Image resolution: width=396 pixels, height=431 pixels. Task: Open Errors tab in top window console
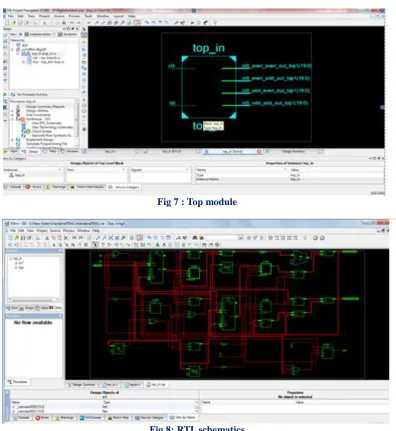tap(34, 187)
